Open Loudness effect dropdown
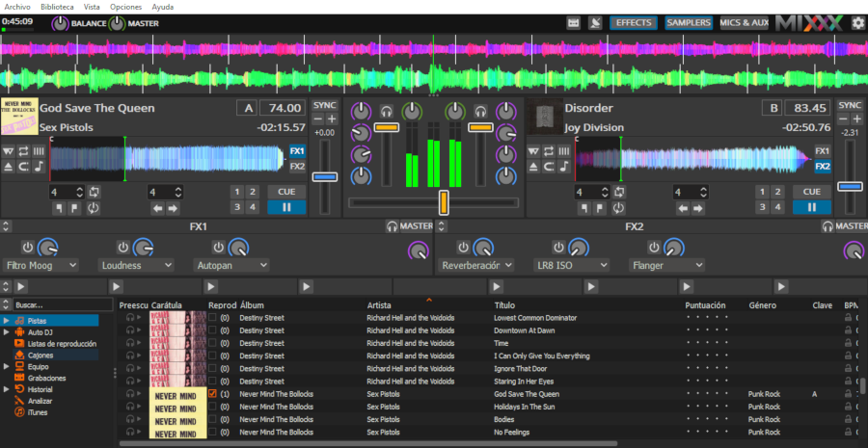 point(137,266)
